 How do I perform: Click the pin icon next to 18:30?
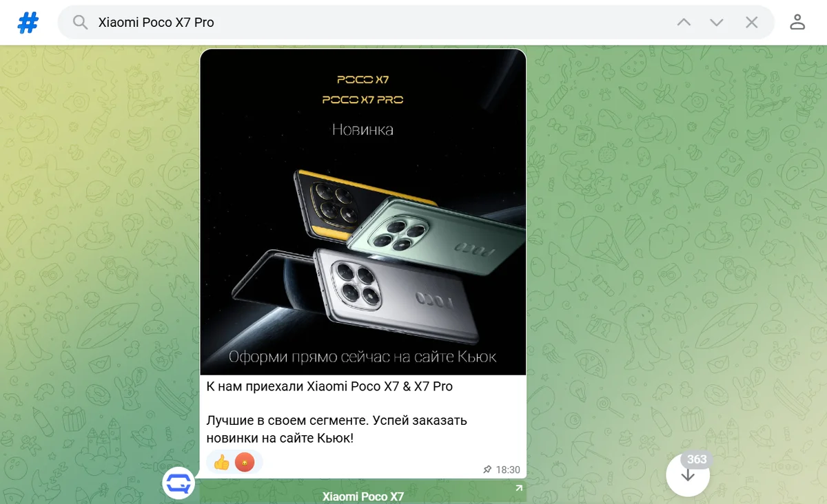[487, 470]
